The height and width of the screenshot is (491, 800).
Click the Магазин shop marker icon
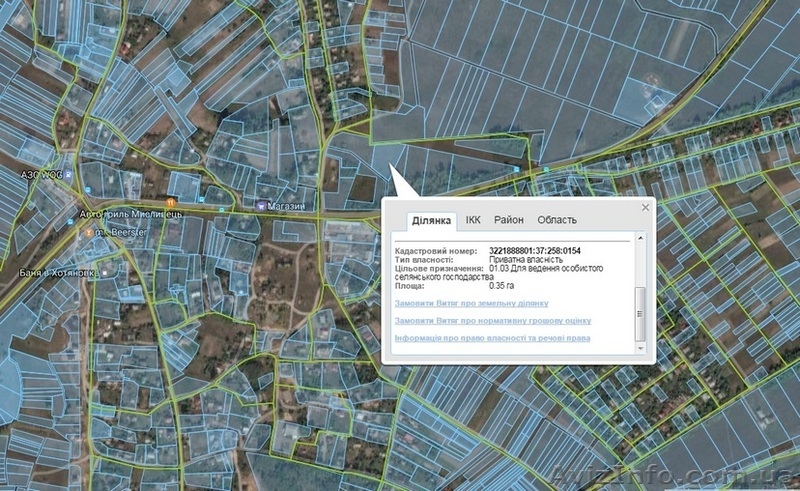click(261, 206)
